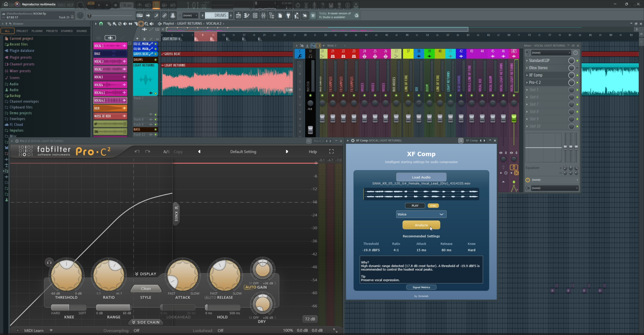The image size is (644, 335).
Task: Stop playback with the Stop button
Action: [107, 5]
